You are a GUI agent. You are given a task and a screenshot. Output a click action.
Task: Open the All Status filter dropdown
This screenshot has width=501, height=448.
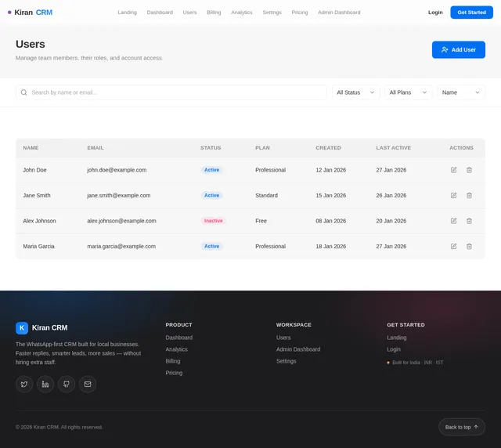(x=356, y=92)
